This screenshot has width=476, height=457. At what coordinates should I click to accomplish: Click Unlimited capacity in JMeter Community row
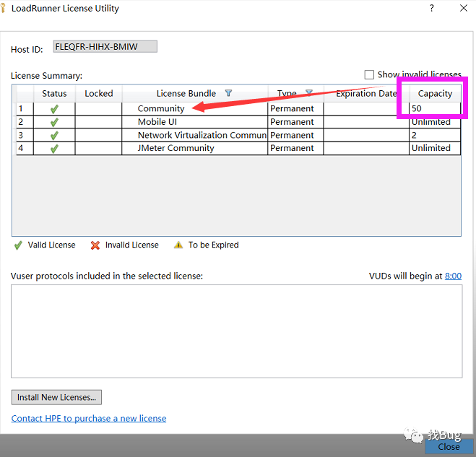(x=430, y=148)
